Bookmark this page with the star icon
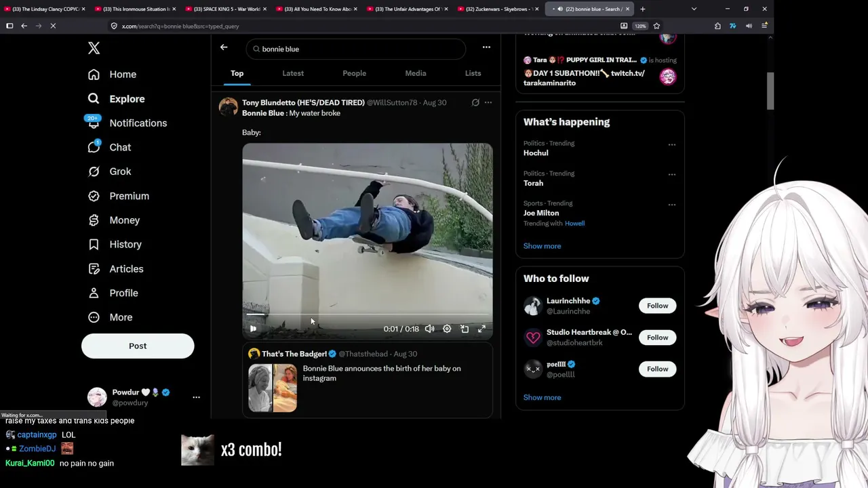Screen dimensions: 868x488 pyautogui.click(x=656, y=26)
